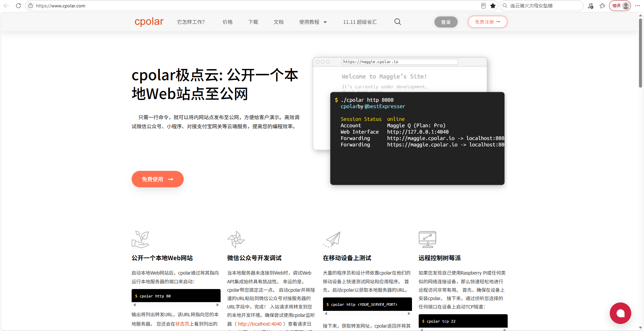
Task: Open the media music note icon
Action: 591,6
